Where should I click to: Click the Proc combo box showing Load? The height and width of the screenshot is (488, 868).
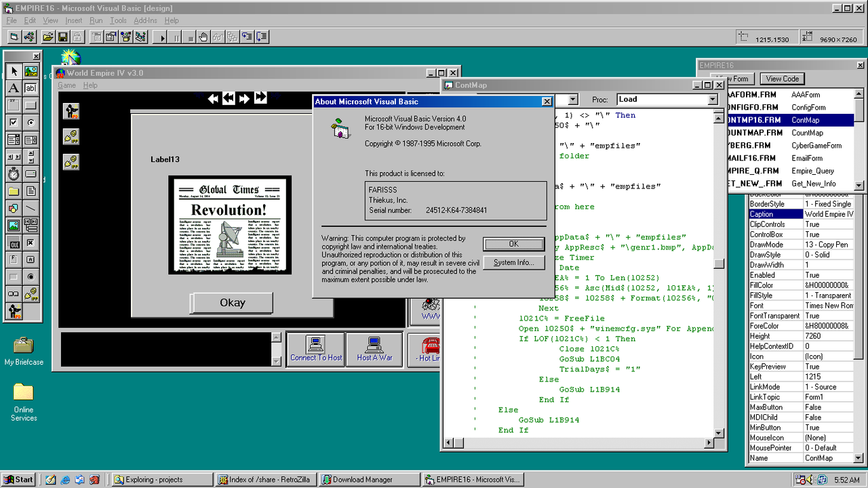tap(667, 100)
